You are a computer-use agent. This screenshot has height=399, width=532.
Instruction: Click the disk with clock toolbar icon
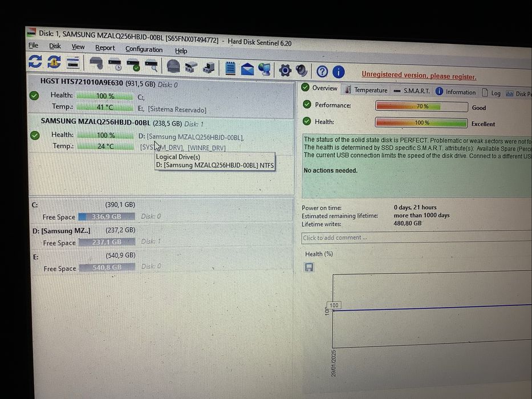click(x=115, y=65)
